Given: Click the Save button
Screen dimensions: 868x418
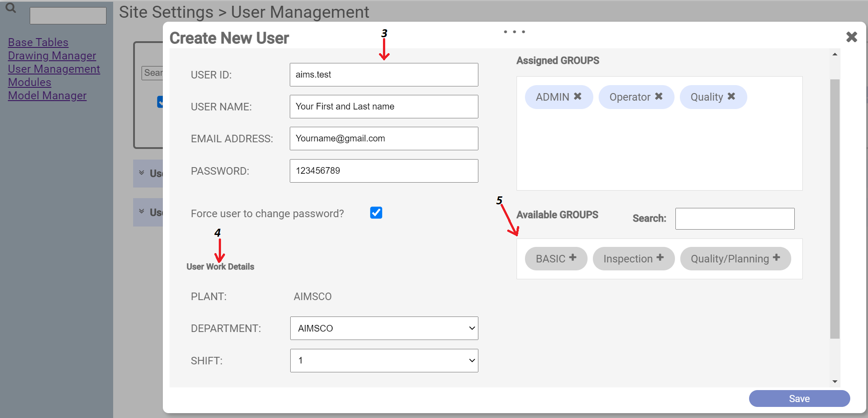Looking at the screenshot, I should click(799, 398).
